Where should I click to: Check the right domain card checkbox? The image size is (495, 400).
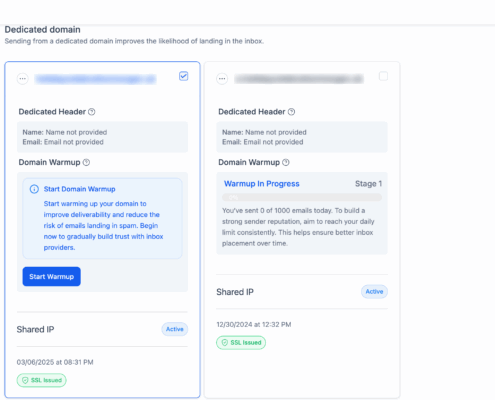[383, 76]
